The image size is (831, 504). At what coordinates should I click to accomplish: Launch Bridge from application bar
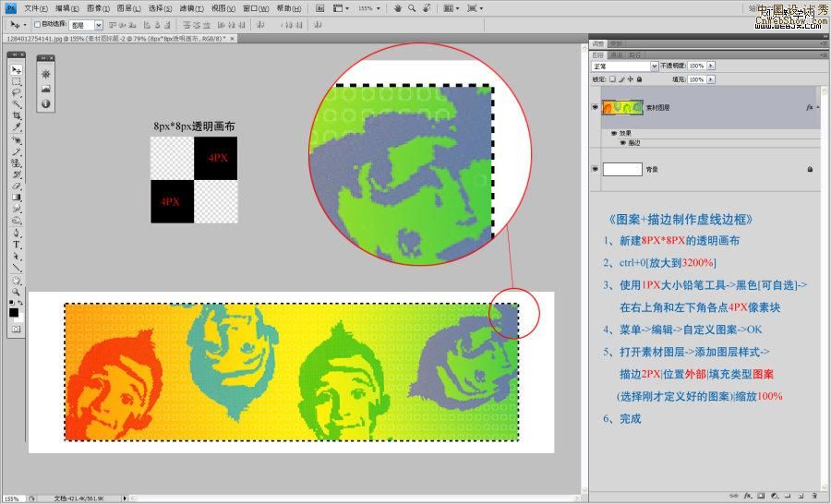click(320, 8)
